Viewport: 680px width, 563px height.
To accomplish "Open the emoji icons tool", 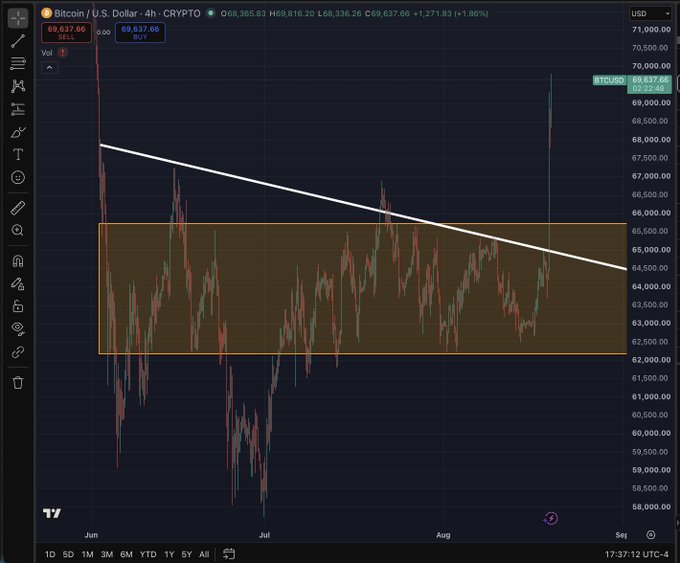I will [18, 177].
